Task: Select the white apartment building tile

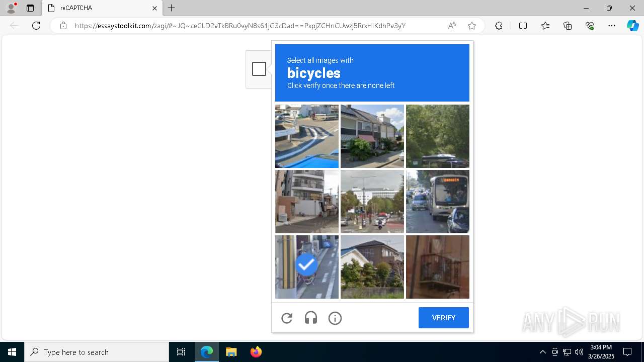Action: 307,202
